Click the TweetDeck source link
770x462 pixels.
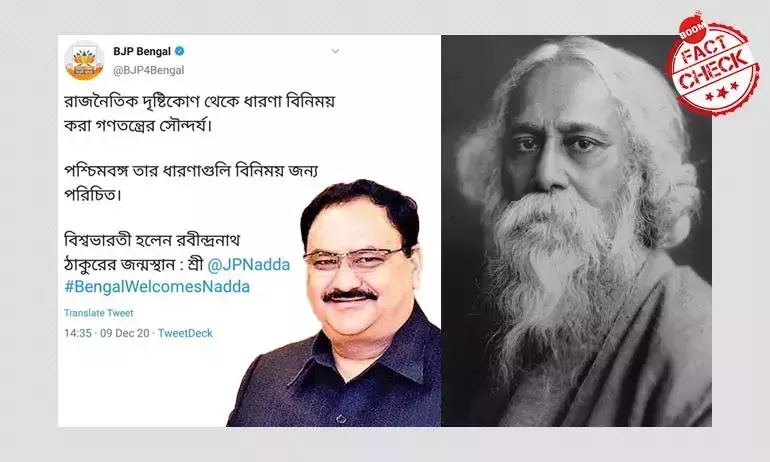pos(185,333)
